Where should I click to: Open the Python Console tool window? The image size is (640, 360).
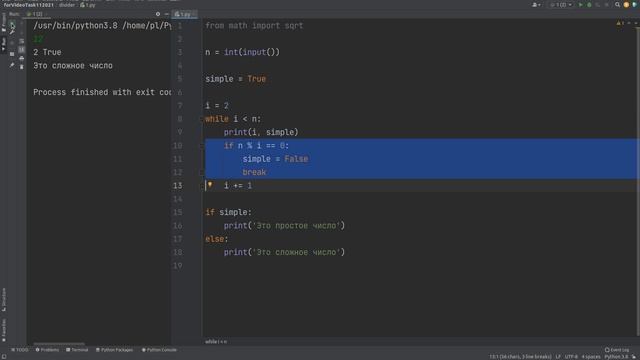click(159, 350)
